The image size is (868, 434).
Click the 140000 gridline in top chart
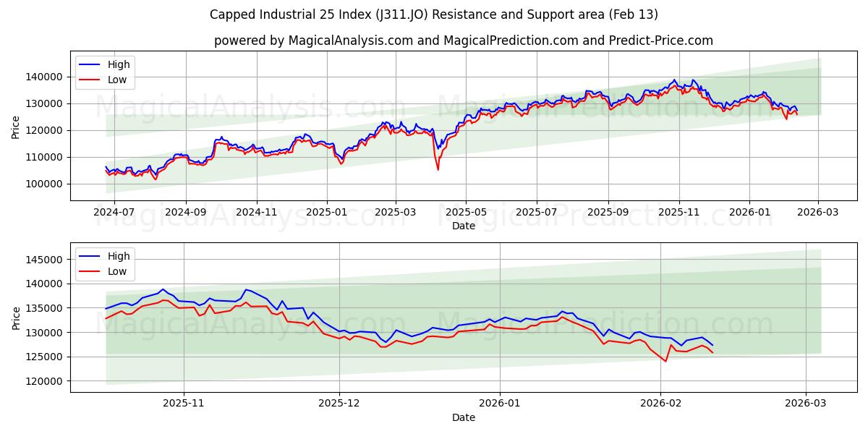click(434, 75)
